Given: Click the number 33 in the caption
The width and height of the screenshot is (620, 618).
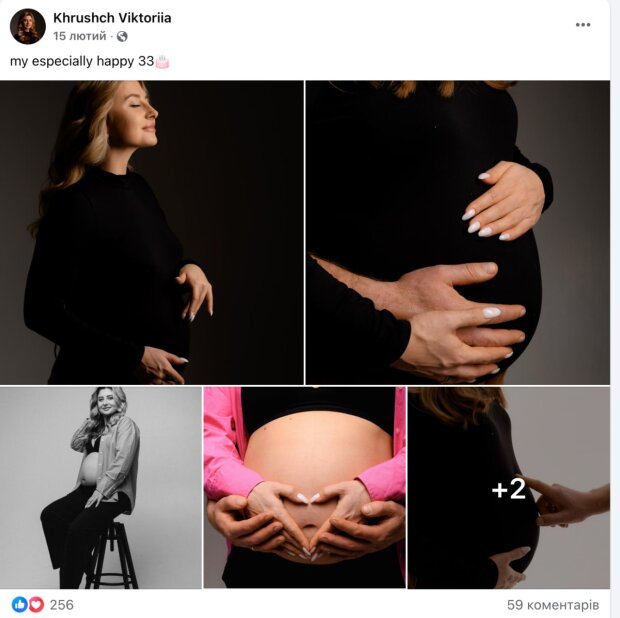Looking at the screenshot, I should [145, 61].
